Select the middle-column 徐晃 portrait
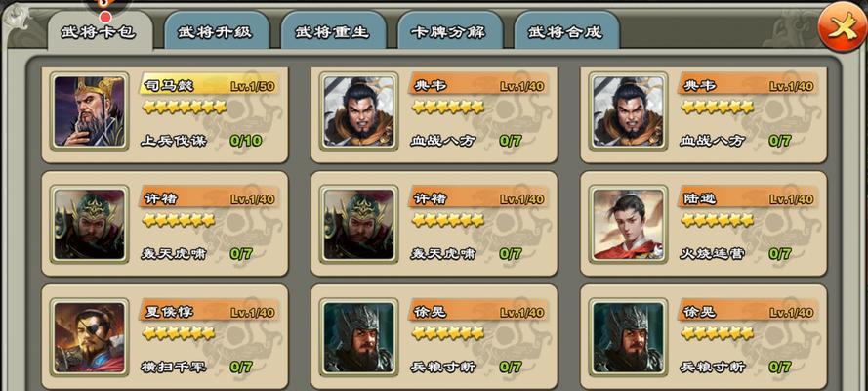868x391 pixels. (x=358, y=337)
